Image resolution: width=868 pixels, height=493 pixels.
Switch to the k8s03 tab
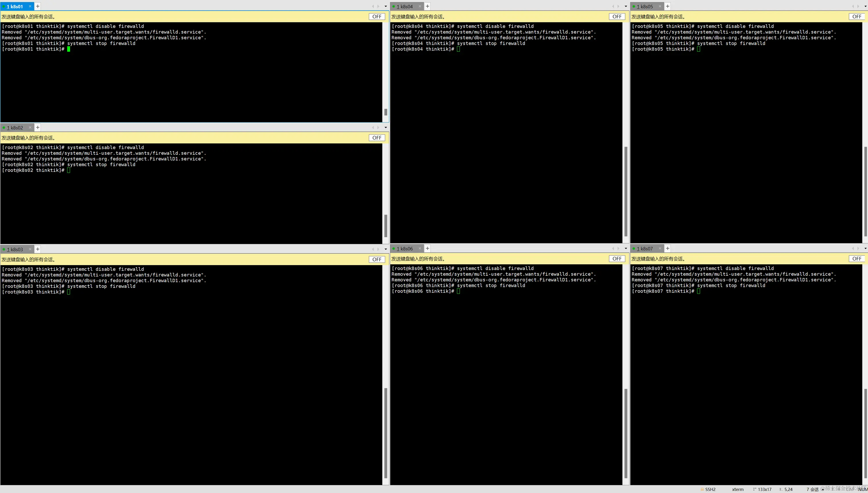click(15, 249)
